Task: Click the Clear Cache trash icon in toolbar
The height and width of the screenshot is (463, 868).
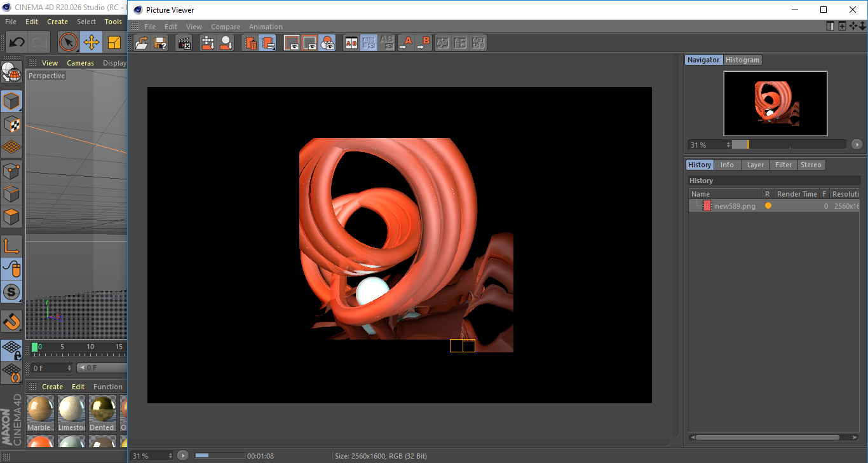Action: pos(251,43)
